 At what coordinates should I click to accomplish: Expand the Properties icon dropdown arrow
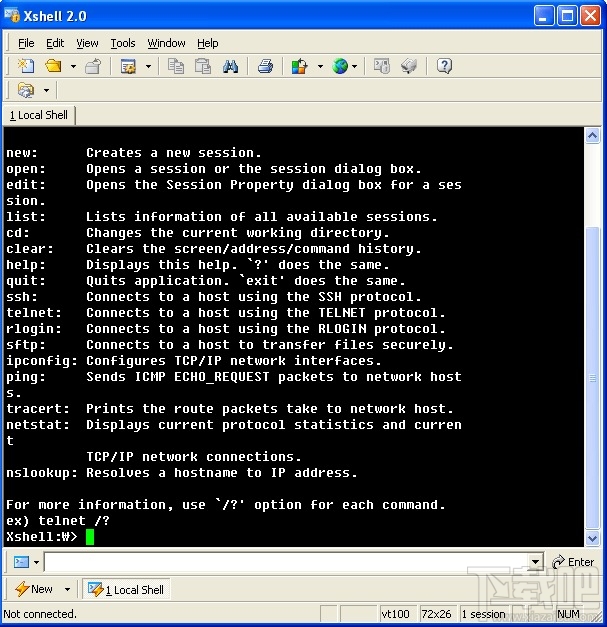148,66
